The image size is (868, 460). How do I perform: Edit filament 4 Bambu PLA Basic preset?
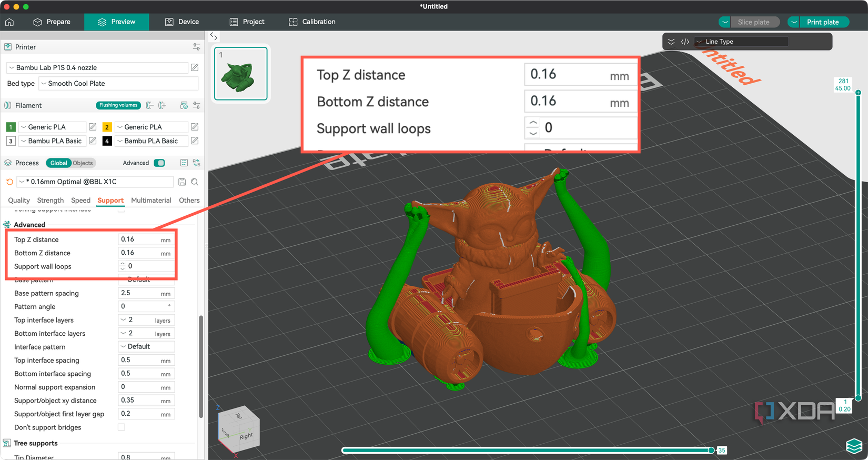point(195,141)
